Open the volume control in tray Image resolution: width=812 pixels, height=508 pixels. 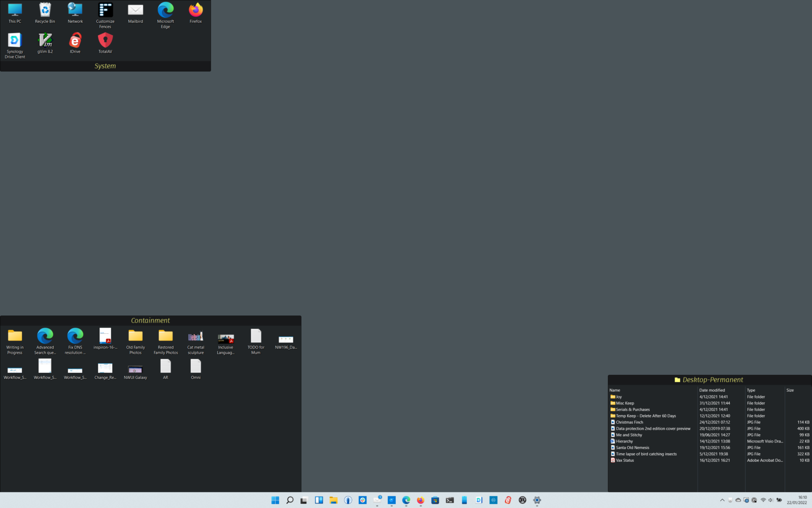pos(770,500)
